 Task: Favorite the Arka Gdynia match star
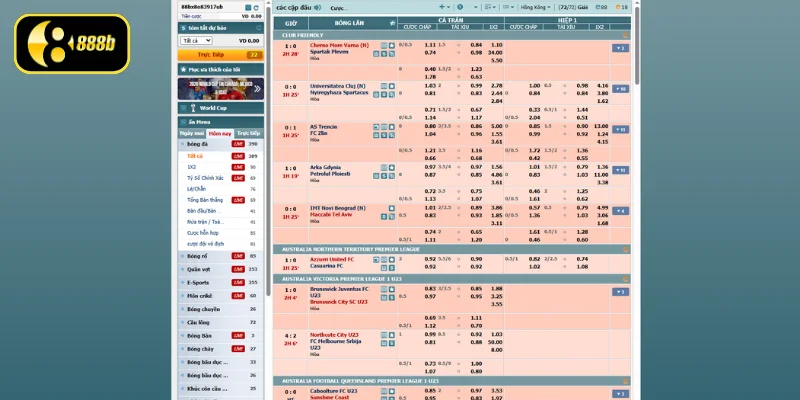coord(392,167)
